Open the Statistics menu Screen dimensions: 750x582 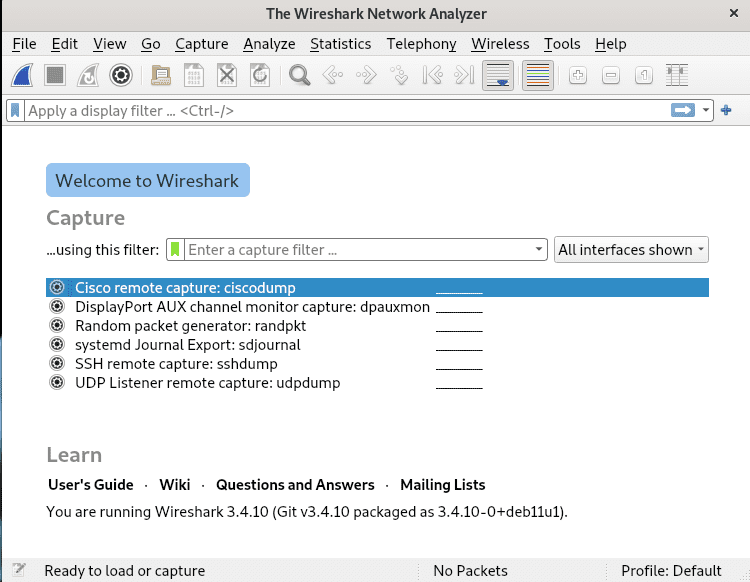(x=341, y=44)
